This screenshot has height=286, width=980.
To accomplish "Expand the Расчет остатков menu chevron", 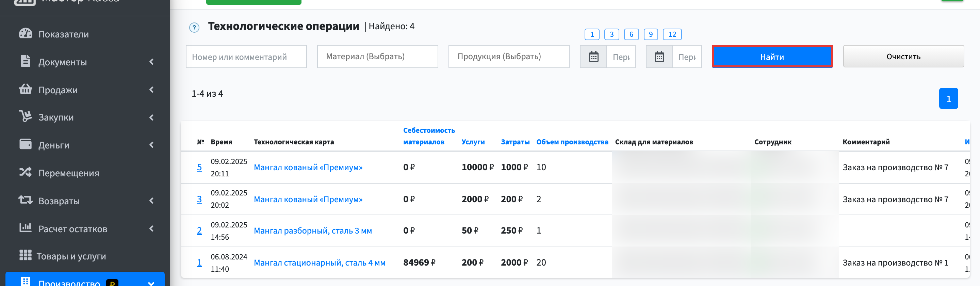I will [151, 228].
